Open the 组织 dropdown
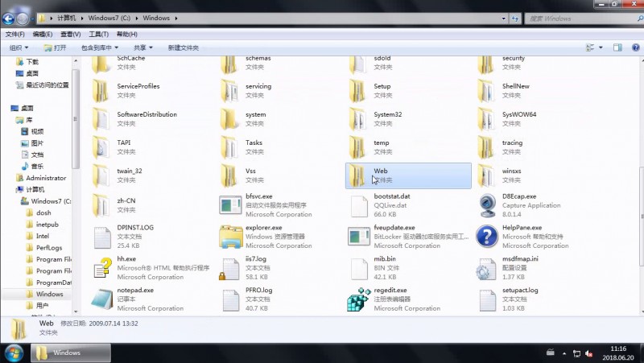Screen dimensions: 644x363 19,47
